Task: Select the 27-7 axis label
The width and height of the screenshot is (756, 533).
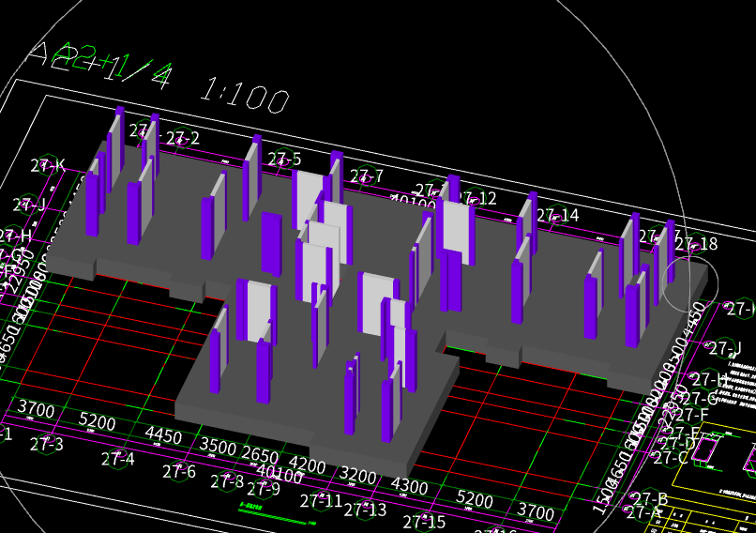Action: click(x=367, y=176)
